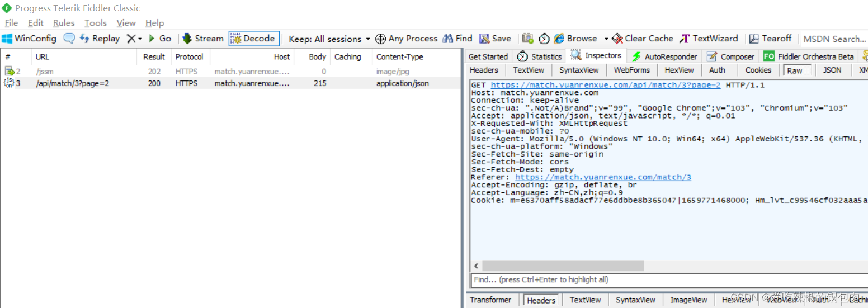Toggle Stream mode in toolbar
Viewport: 868px width, 308px height.
(x=203, y=39)
